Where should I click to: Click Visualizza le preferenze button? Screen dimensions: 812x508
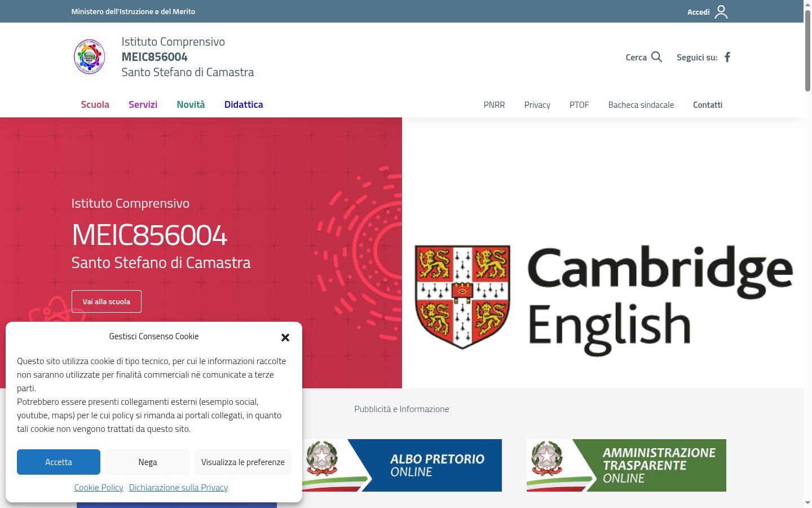(x=243, y=462)
